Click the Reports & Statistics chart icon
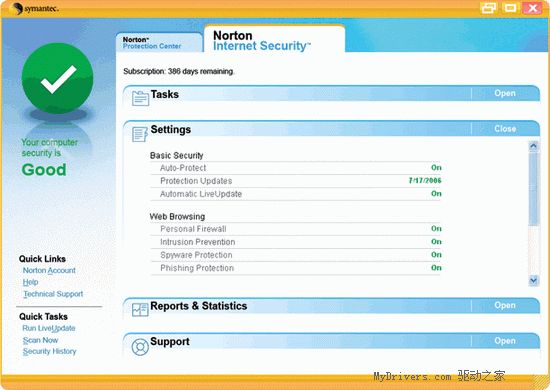Screen dimensions: 550x390 pyautogui.click(x=140, y=310)
